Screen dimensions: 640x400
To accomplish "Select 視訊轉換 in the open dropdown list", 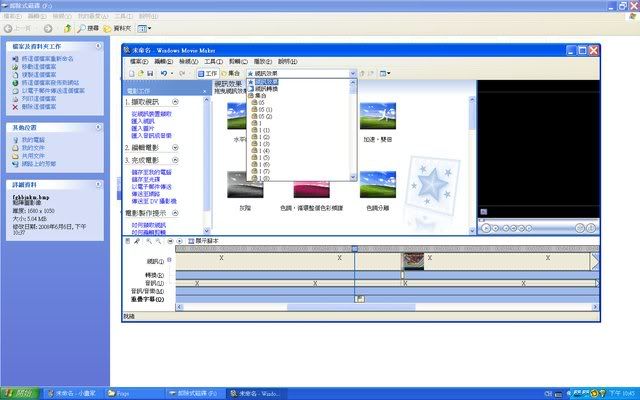I will [x=265, y=88].
